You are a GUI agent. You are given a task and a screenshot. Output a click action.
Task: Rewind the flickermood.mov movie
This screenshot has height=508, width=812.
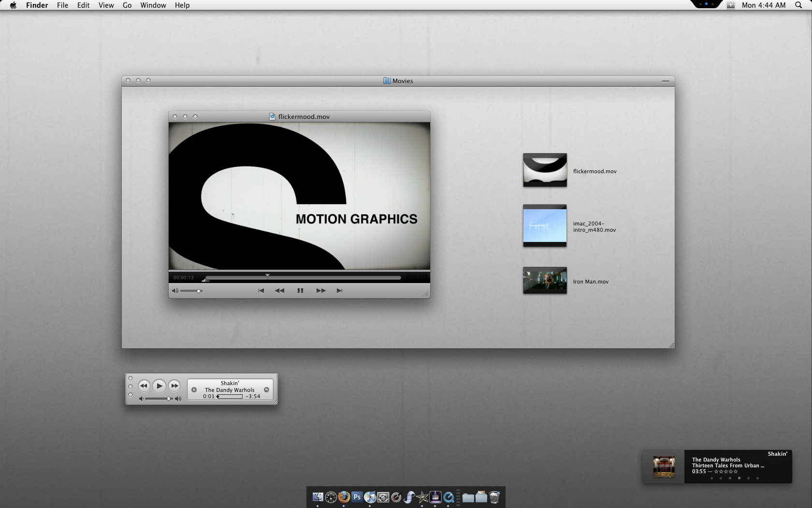pyautogui.click(x=279, y=291)
